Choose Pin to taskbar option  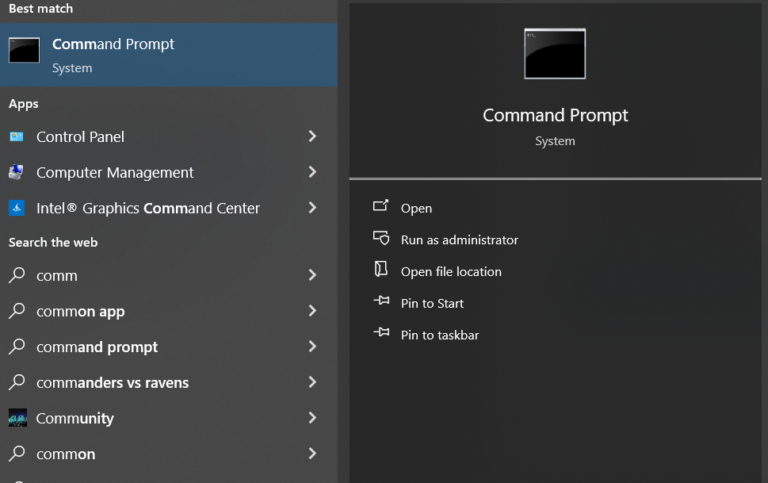coord(439,335)
